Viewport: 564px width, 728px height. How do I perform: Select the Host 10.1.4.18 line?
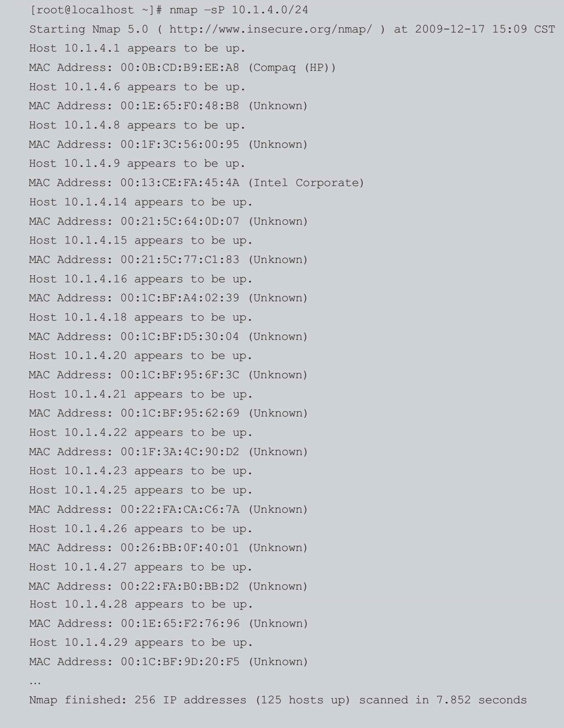tap(141, 317)
